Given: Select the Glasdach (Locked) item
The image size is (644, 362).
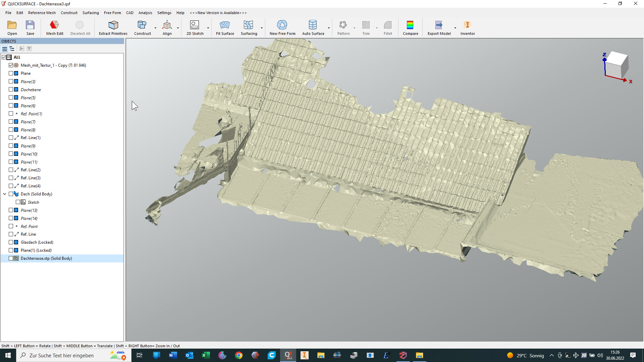Looking at the screenshot, I should click(x=37, y=242).
